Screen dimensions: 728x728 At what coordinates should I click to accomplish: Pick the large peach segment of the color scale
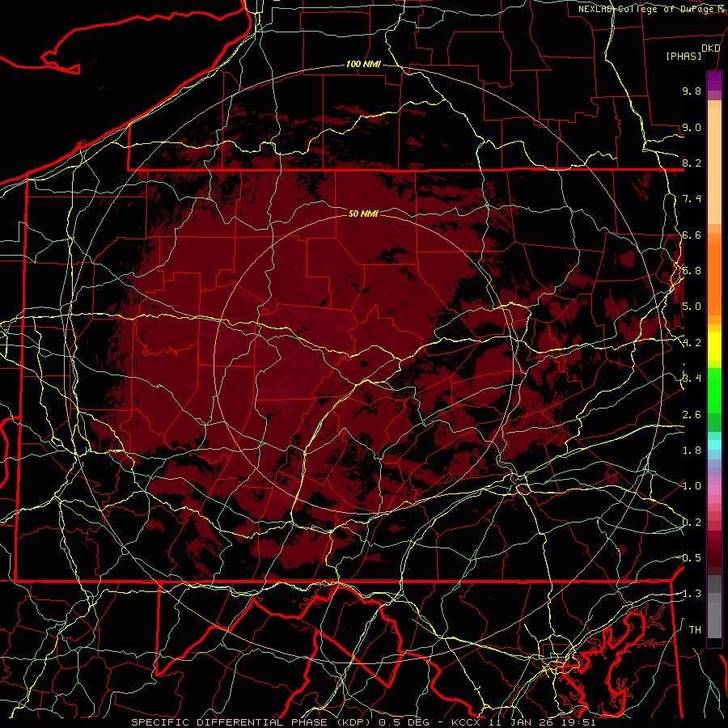click(x=714, y=166)
